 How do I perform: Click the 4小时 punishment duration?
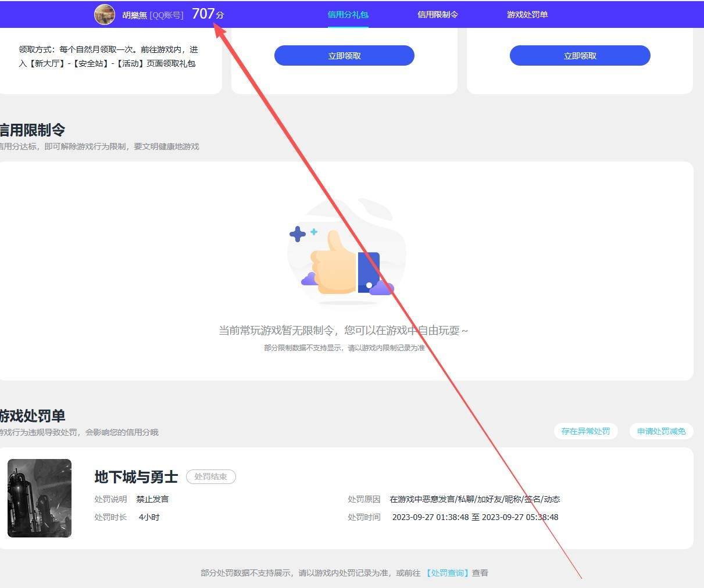point(149,517)
